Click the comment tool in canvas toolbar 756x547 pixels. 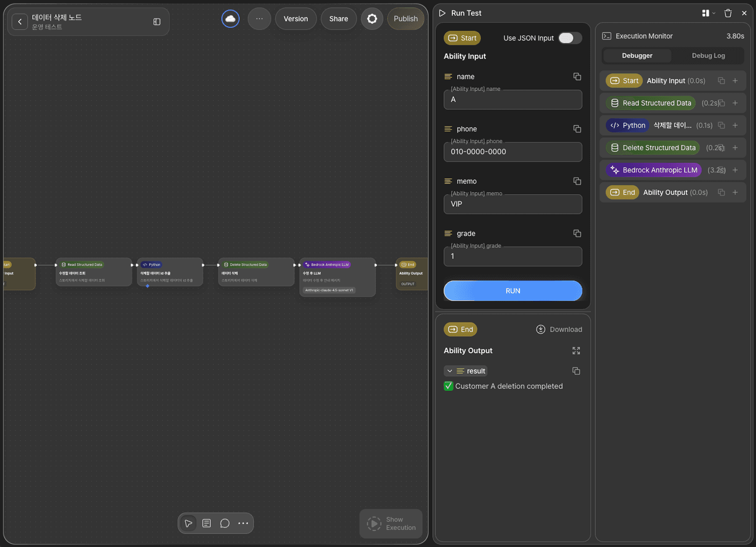[x=225, y=523]
